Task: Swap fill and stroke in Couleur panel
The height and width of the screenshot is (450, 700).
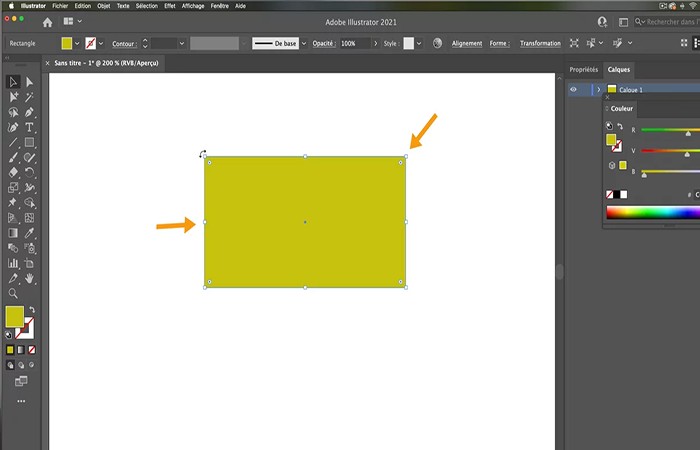Action: tap(620, 127)
